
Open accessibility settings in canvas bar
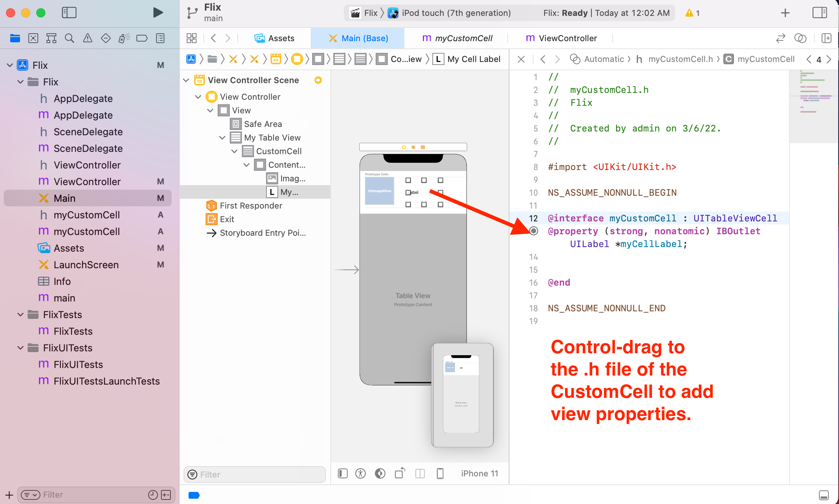[361, 473]
